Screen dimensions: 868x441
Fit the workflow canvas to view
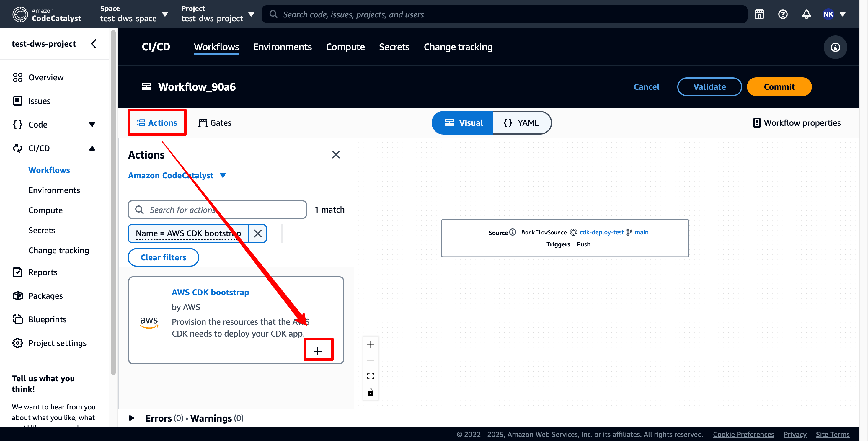click(370, 376)
